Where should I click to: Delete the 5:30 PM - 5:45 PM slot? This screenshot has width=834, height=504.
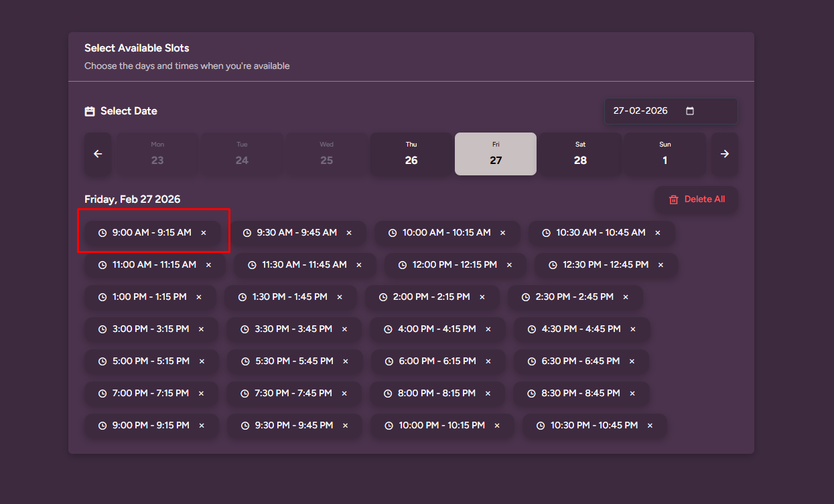346,361
